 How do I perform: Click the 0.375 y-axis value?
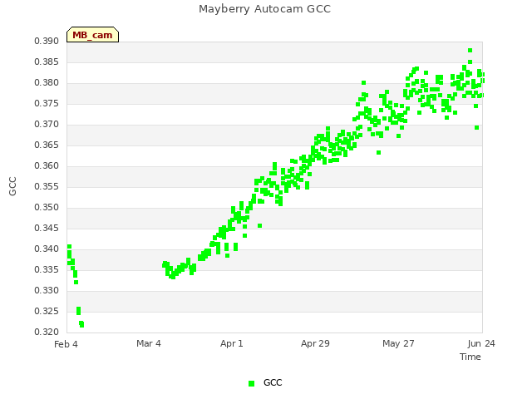pyautogui.click(x=47, y=103)
